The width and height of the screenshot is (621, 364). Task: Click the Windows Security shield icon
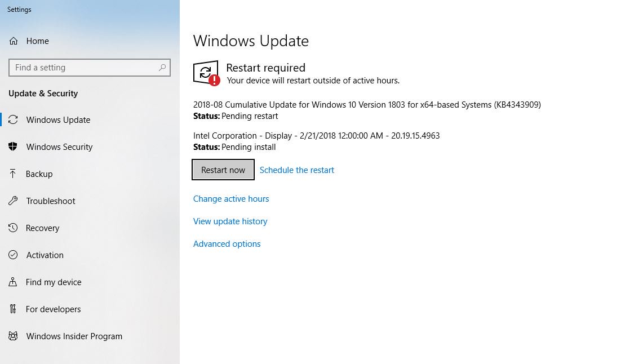tap(13, 147)
